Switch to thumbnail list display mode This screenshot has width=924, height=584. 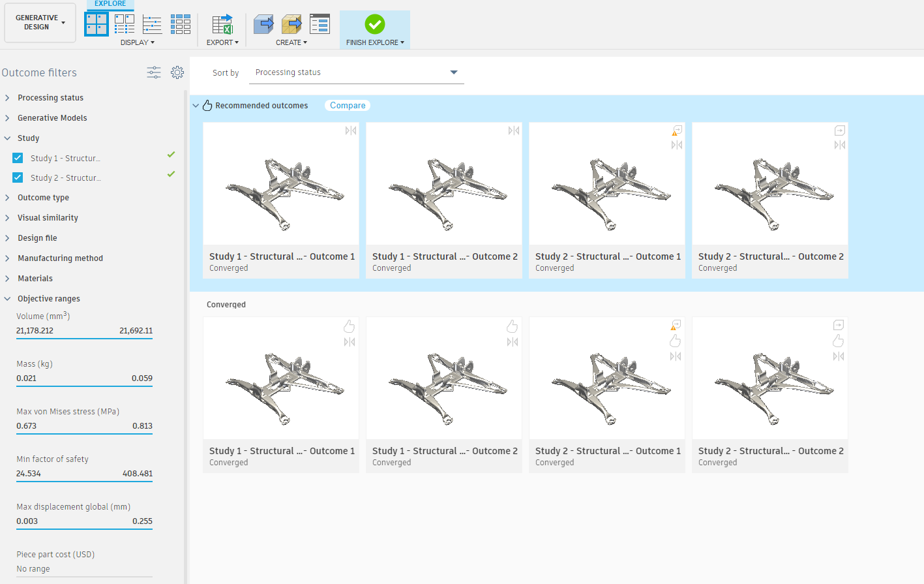[124, 23]
